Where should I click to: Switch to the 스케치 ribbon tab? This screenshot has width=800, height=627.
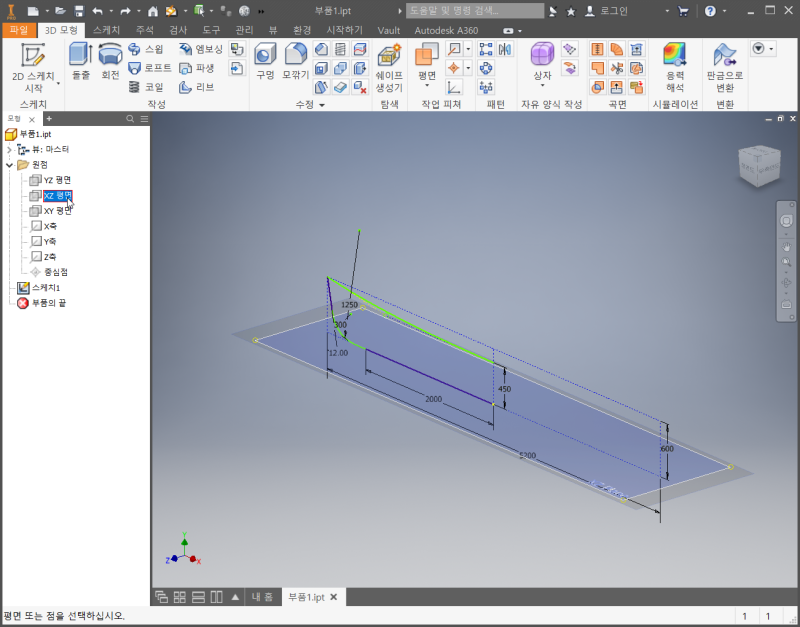[x=106, y=30]
